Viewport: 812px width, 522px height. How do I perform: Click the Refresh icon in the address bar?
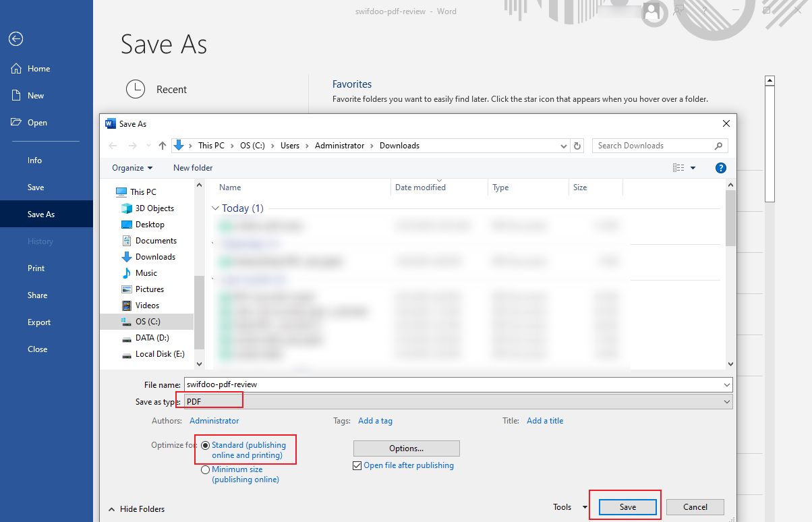coord(578,145)
